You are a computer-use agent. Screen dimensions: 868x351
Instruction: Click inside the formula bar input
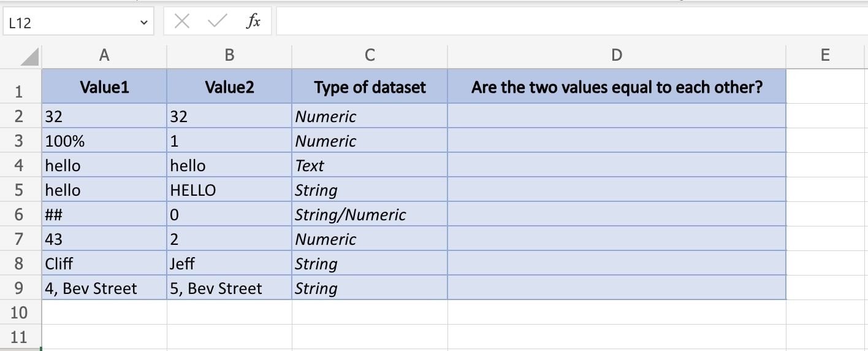click(x=570, y=22)
